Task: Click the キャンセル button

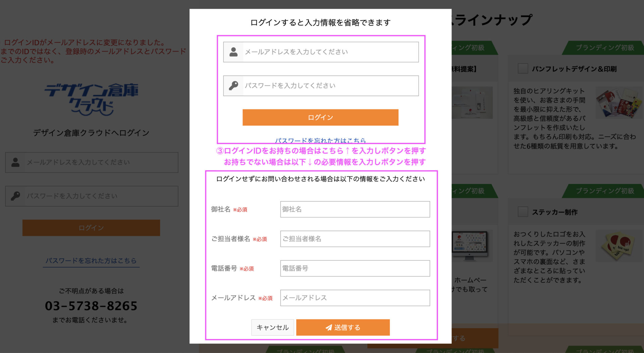Action: 272,327
